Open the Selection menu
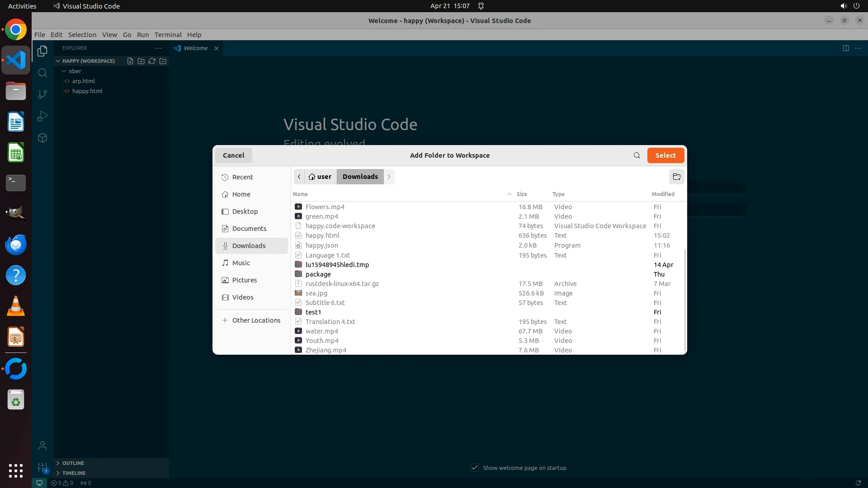This screenshot has width=868, height=488. (82, 35)
